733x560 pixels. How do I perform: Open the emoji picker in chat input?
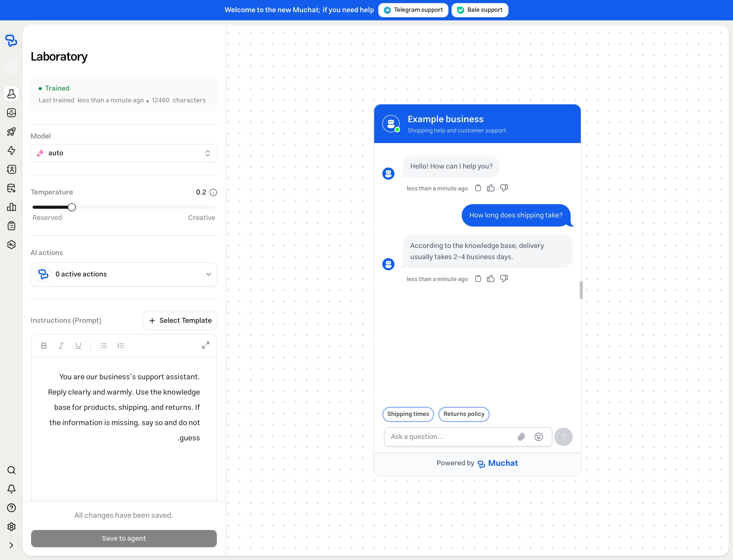tap(539, 437)
